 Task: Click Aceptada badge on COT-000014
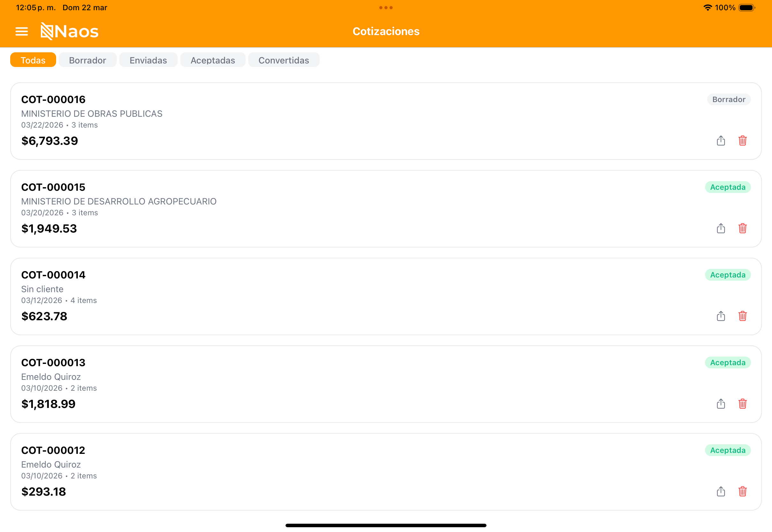(x=728, y=275)
